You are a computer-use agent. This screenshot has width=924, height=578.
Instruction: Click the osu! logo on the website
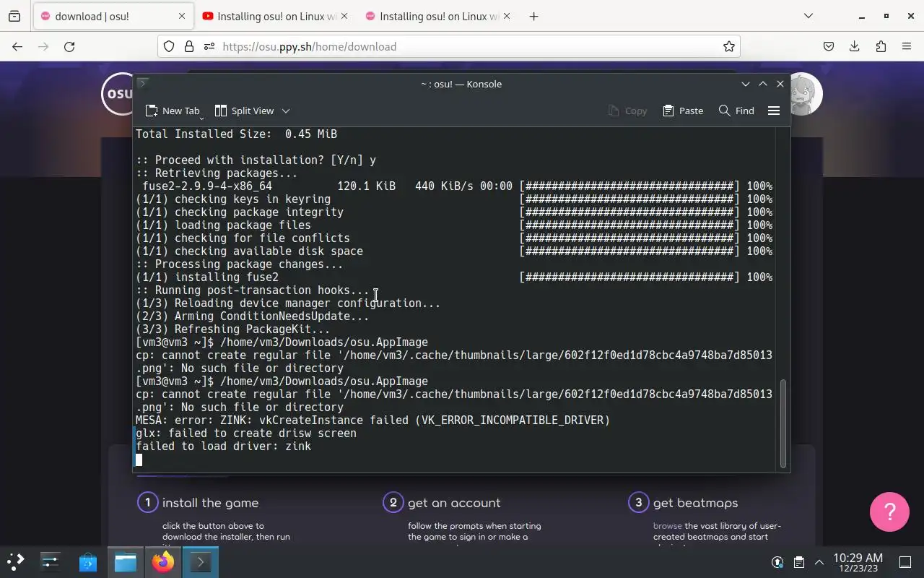coord(117,94)
